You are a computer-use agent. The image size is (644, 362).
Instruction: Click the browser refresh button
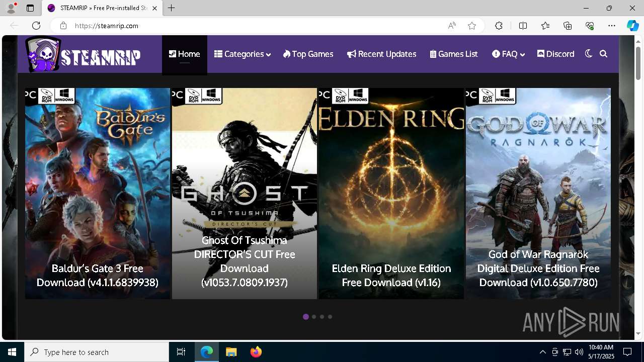point(36,26)
